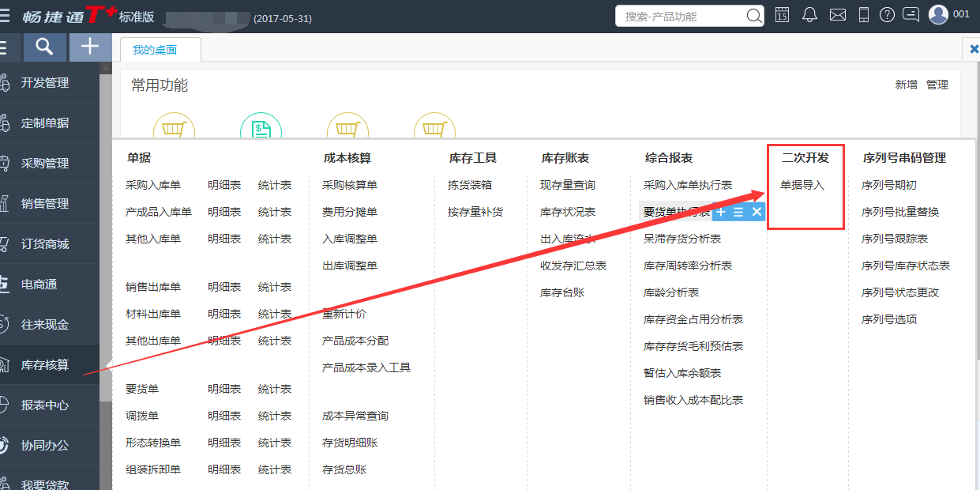Viewport: 980px width, 490px height.
Task: Close the desktop tab panel X at right
Action: (x=974, y=49)
